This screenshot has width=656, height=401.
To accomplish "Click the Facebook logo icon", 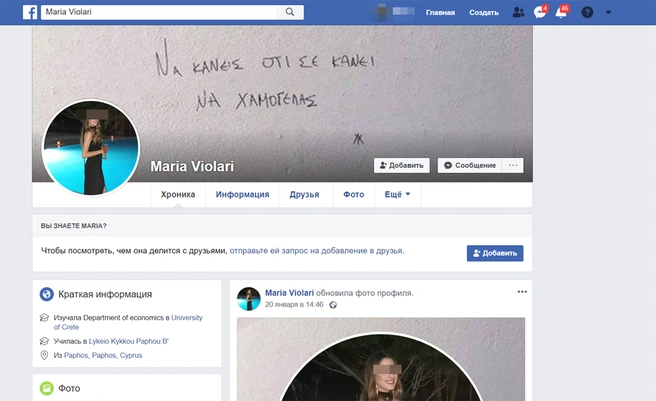I will [30, 12].
